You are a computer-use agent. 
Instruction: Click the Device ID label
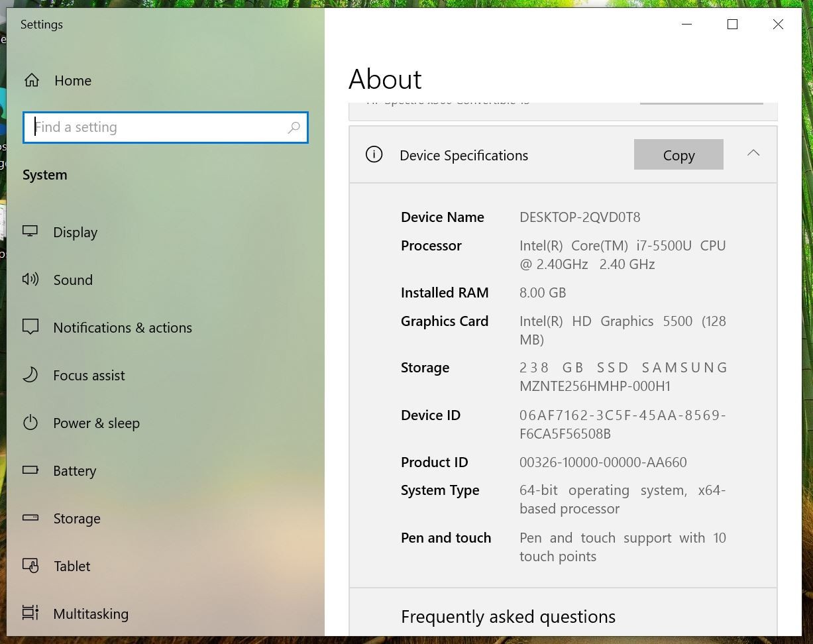point(431,415)
